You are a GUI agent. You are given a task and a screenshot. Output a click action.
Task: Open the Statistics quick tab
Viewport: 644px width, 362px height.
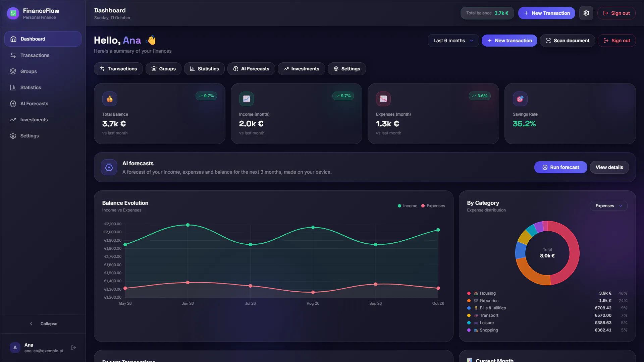(204, 69)
